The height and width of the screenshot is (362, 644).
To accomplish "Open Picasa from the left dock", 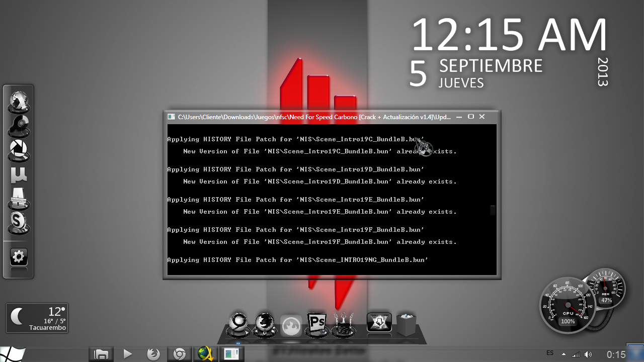I will point(19,150).
